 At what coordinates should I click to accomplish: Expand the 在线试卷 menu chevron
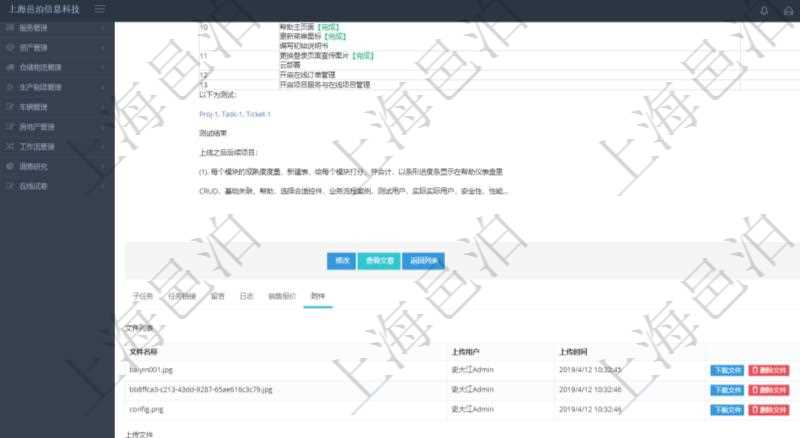pyautogui.click(x=103, y=186)
